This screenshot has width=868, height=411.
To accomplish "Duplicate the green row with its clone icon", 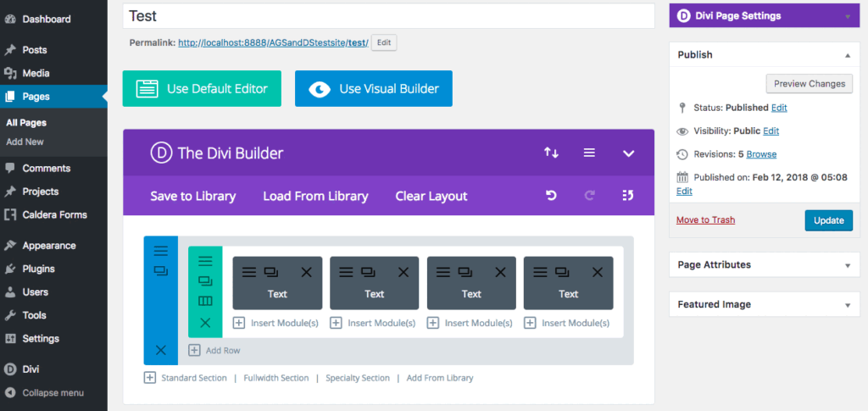I will point(205,280).
